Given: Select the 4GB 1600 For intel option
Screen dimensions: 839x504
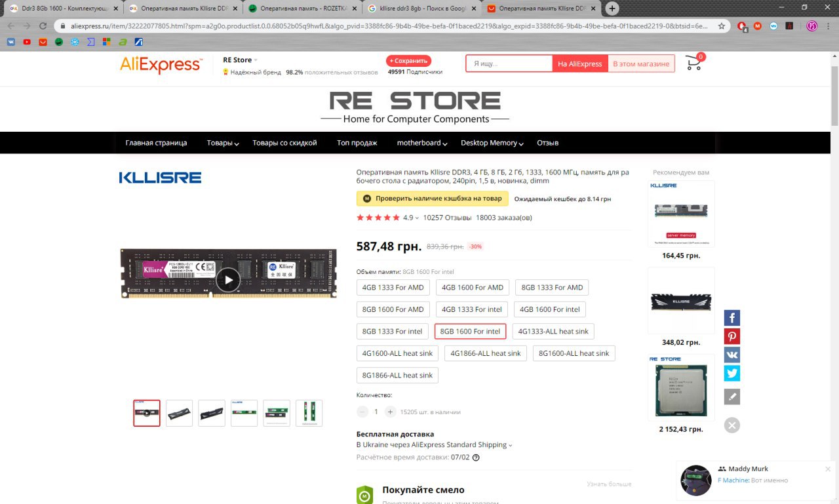Looking at the screenshot, I should click(550, 309).
